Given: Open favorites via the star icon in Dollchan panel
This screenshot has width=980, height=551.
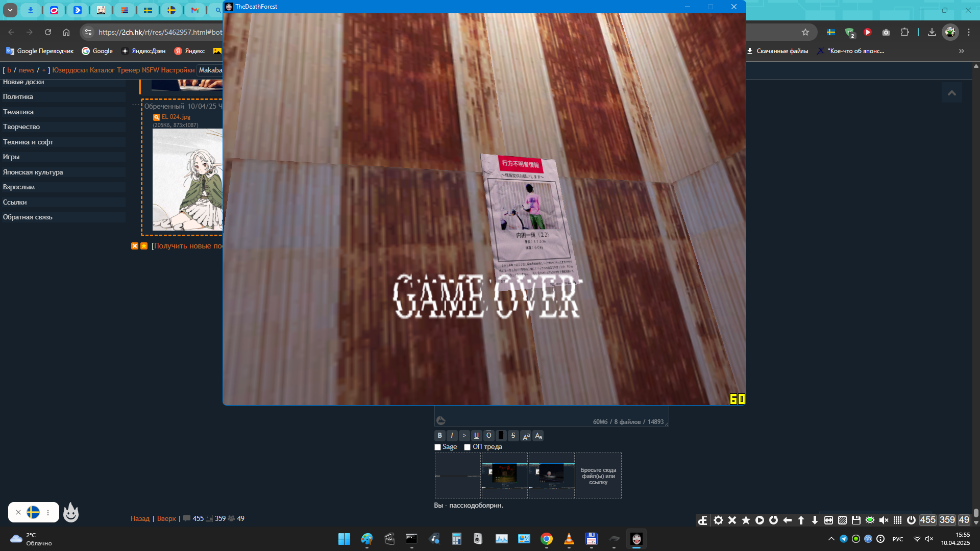Looking at the screenshot, I should [746, 520].
